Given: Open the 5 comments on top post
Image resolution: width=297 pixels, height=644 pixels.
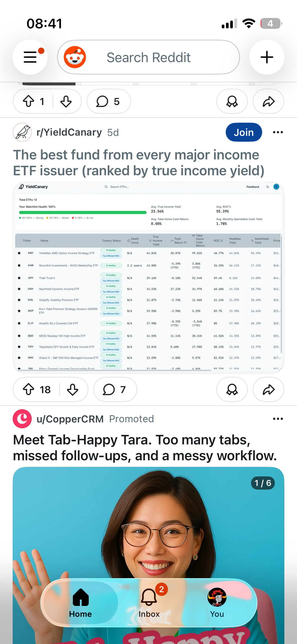Looking at the screenshot, I should pyautogui.click(x=109, y=101).
